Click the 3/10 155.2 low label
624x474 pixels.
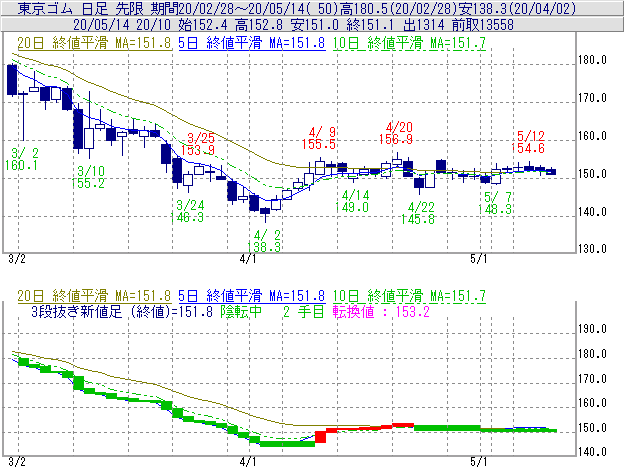(88, 177)
